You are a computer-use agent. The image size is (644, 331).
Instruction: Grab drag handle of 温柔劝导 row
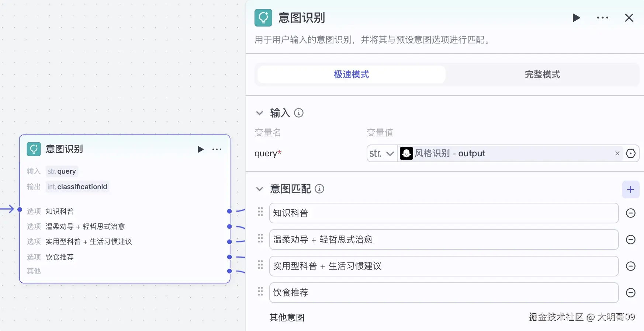click(x=260, y=238)
